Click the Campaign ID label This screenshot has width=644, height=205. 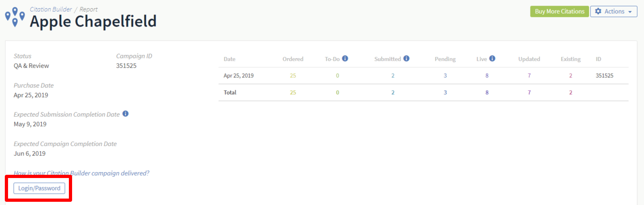coord(134,56)
